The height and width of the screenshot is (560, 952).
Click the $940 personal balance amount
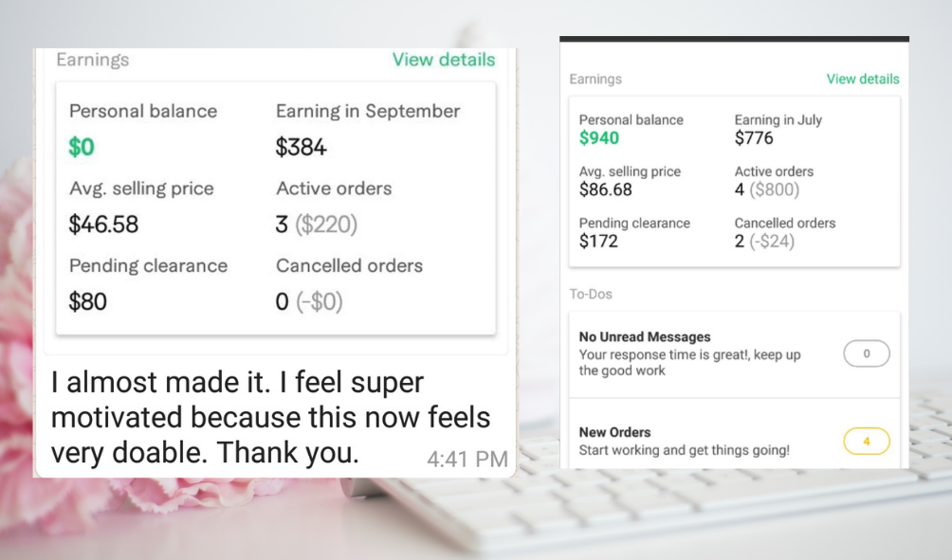coord(599,138)
